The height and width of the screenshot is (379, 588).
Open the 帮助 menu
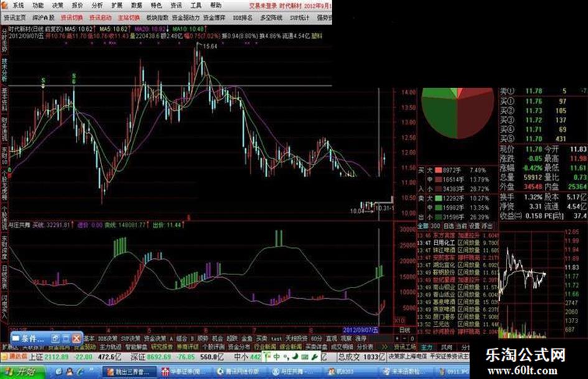[216, 5]
